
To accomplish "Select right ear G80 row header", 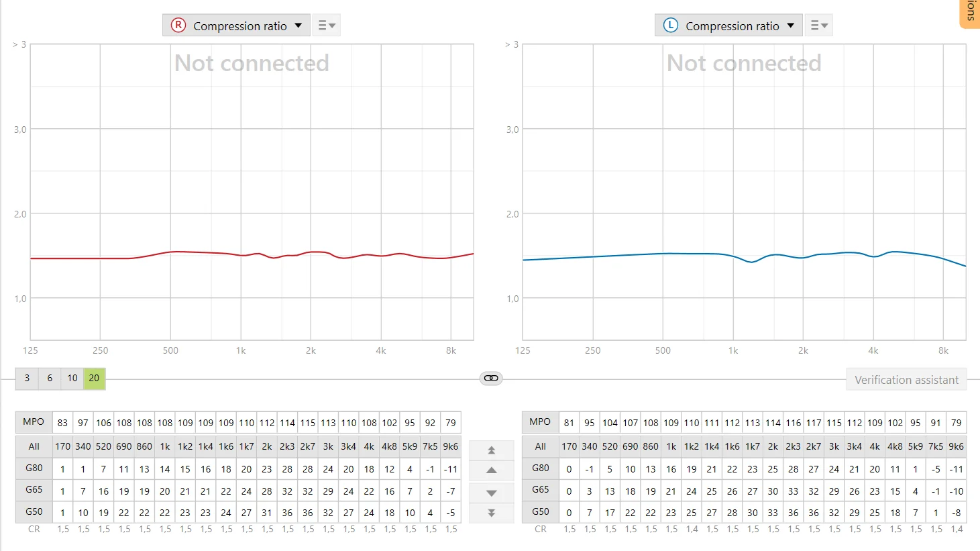I will pyautogui.click(x=34, y=468).
